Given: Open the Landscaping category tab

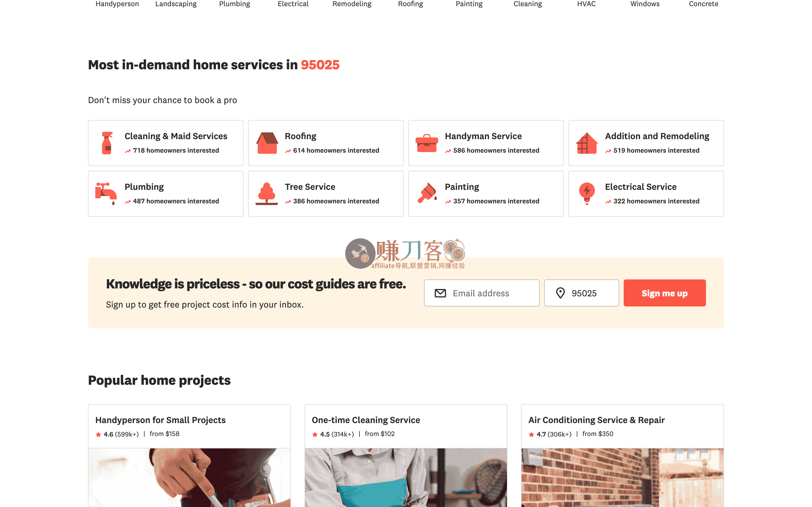Looking at the screenshot, I should pyautogui.click(x=176, y=4).
